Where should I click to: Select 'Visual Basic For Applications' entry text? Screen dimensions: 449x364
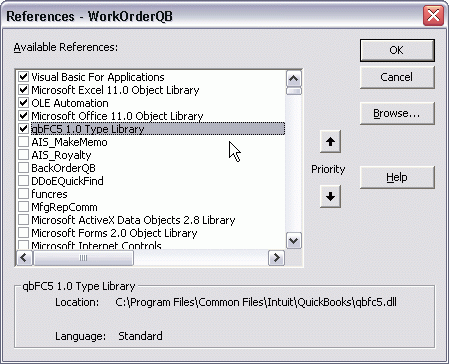coord(98,77)
